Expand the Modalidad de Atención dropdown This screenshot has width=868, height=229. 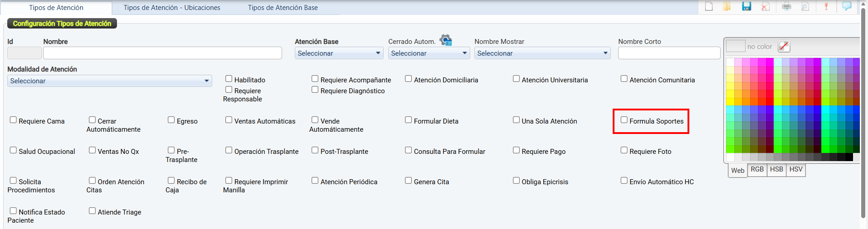pos(109,81)
